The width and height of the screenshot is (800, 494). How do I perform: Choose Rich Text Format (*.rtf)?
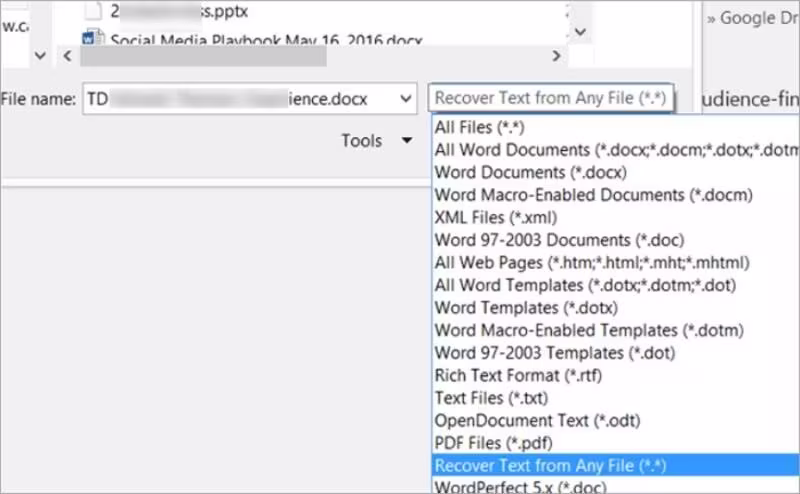pos(615,375)
